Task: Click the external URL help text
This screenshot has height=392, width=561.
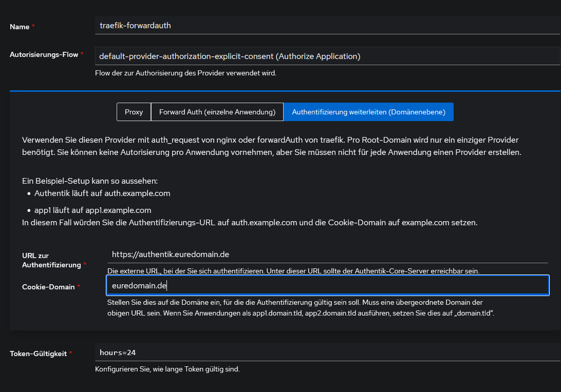Action: [293, 270]
